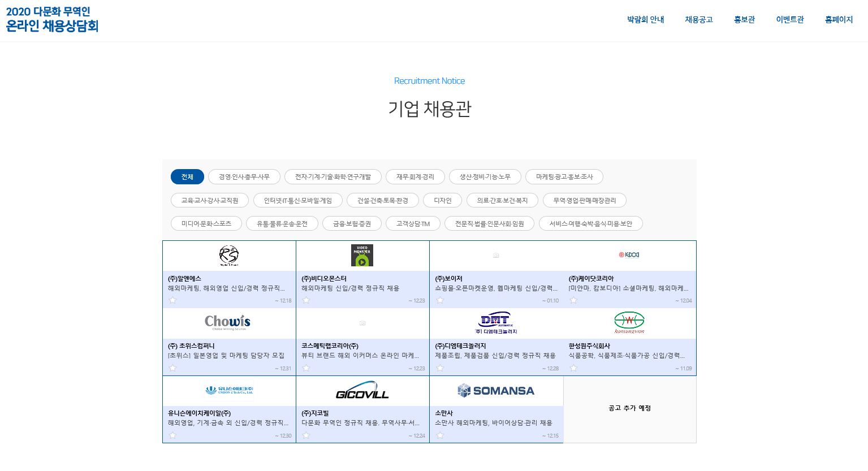This screenshot has height=471, width=868.
Task: Go to 홍보관 menu
Action: point(744,20)
